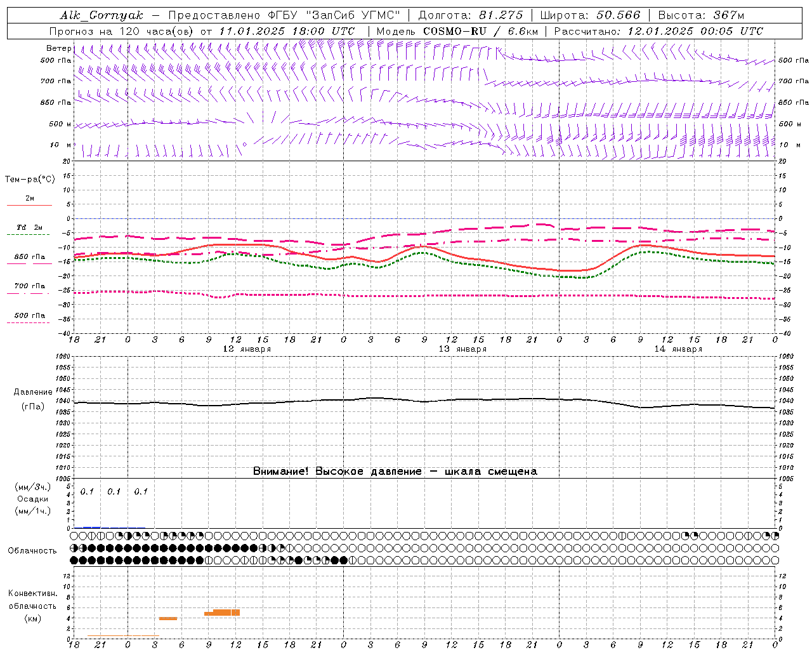Screen dimensions: 812x650
Task: Click the '500 гПа' dotted temperature legend line
Action: click(28, 322)
